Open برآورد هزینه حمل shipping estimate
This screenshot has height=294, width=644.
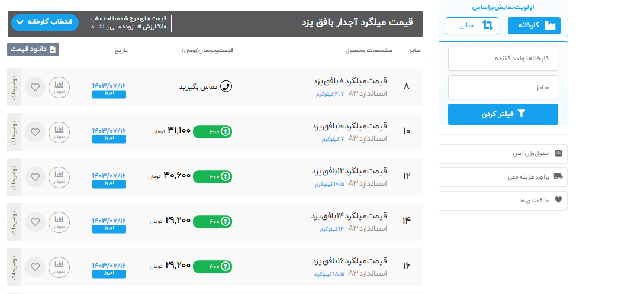(x=503, y=177)
